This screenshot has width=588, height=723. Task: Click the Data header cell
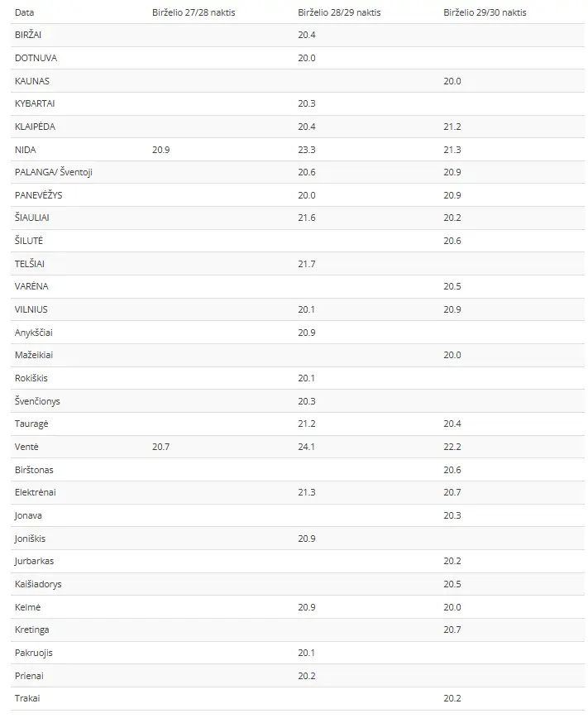pos(25,12)
